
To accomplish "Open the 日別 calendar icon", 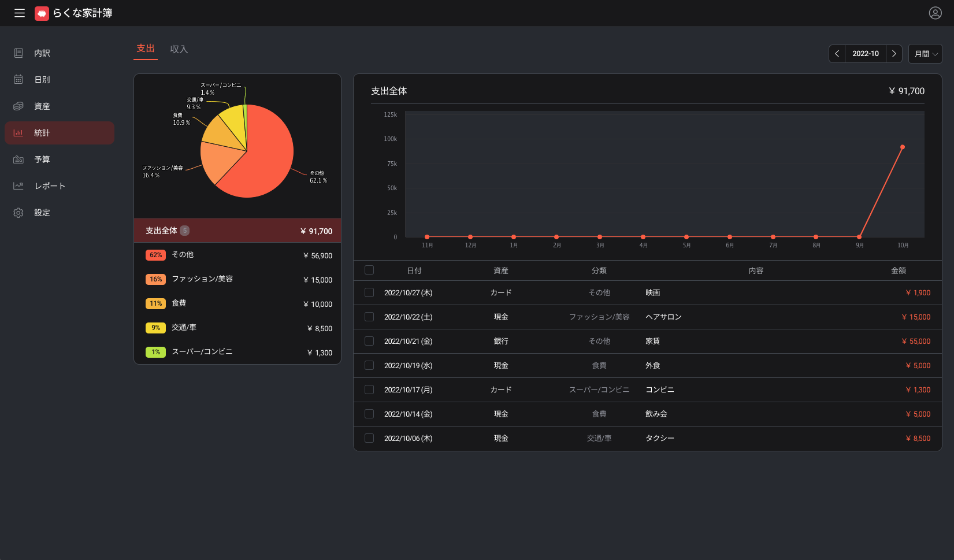I will tap(18, 80).
